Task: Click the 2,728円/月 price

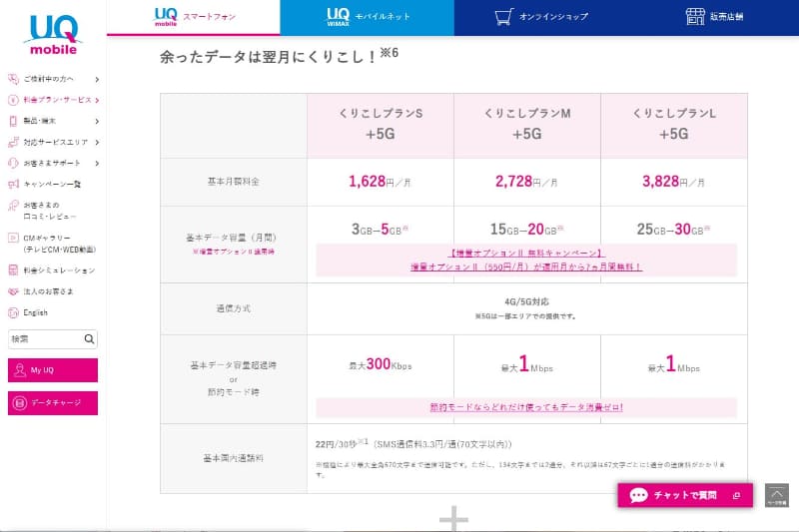Action: (x=526, y=182)
